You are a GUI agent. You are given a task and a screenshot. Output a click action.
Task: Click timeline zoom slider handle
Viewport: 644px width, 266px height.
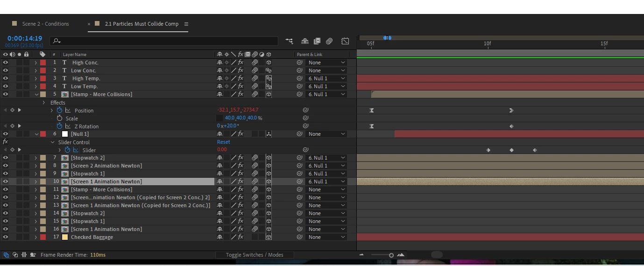(391, 255)
